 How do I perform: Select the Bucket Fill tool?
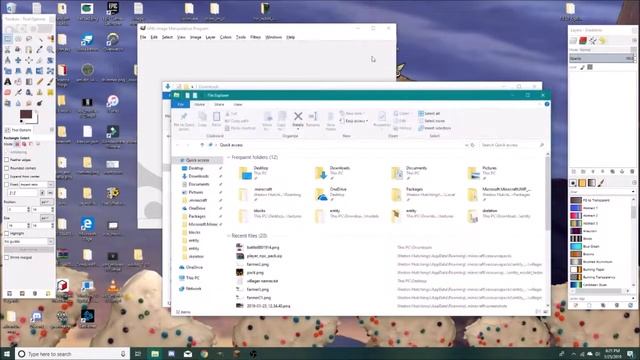(18, 82)
